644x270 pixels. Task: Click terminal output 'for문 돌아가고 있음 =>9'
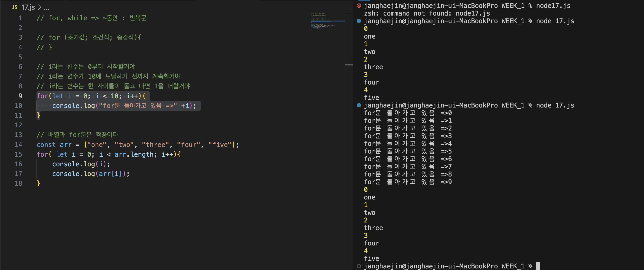[x=408, y=182]
